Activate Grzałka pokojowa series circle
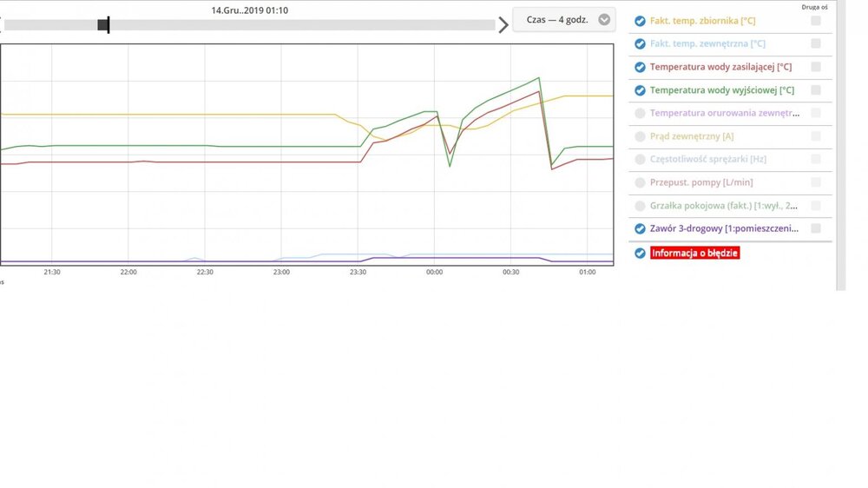 (x=640, y=206)
